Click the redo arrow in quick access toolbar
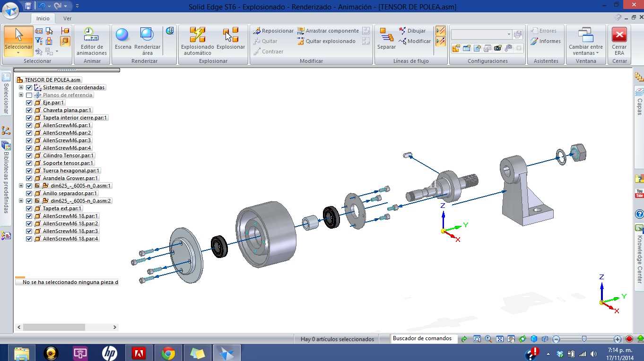 58,6
